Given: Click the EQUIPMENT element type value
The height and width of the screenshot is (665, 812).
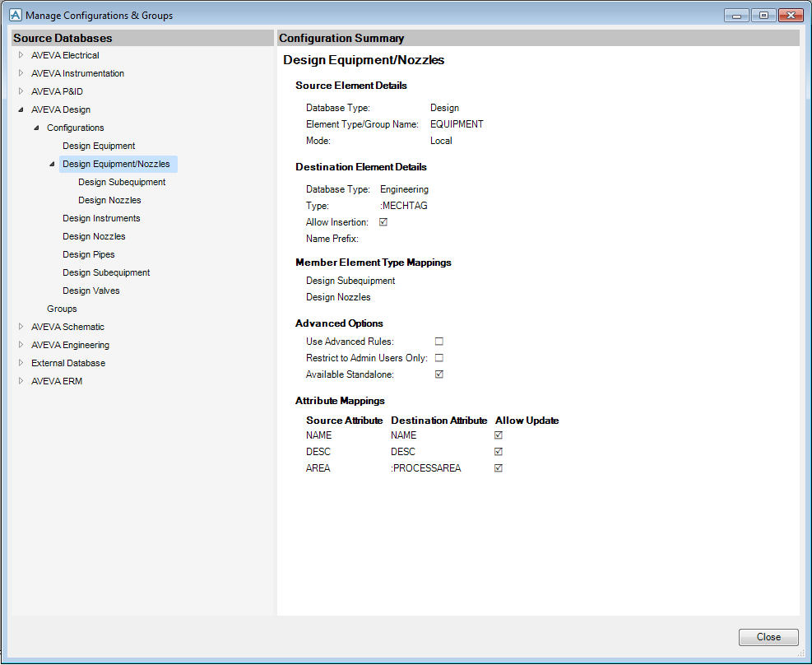Looking at the screenshot, I should (x=457, y=124).
